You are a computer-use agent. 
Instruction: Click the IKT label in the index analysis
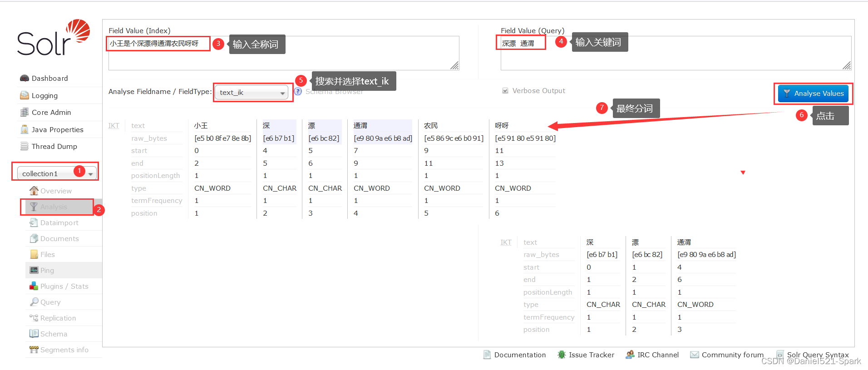click(114, 125)
